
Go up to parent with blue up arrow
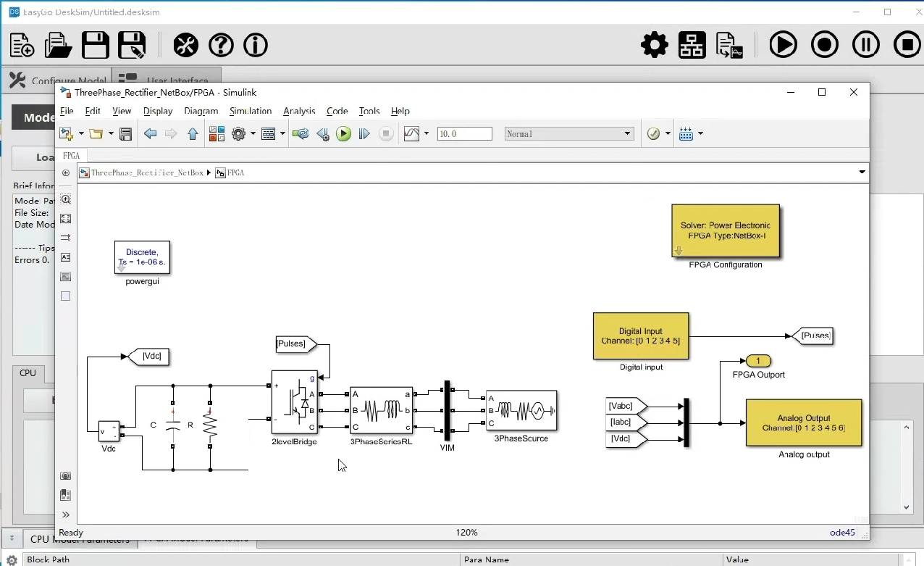193,134
